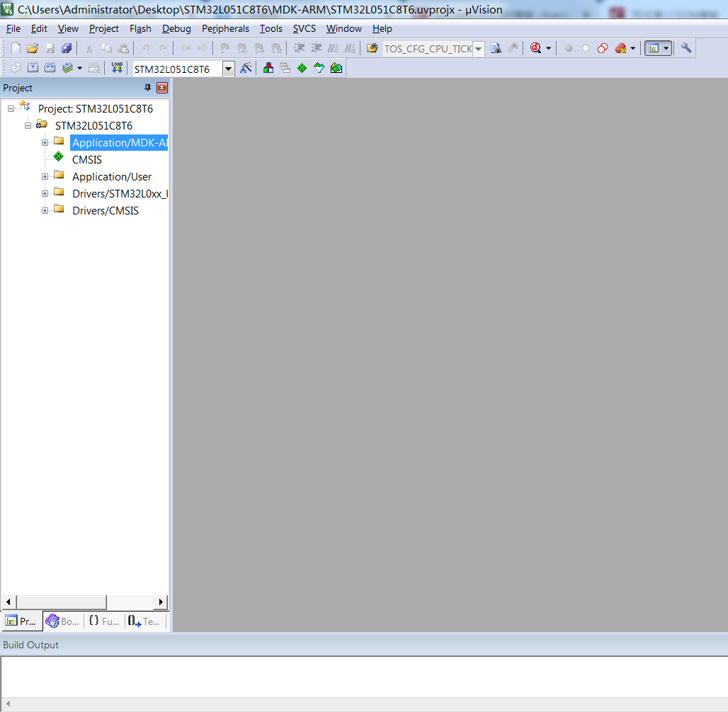Open the breakpoint kill dropdown arrow
This screenshot has width=728, height=712.
tap(633, 48)
